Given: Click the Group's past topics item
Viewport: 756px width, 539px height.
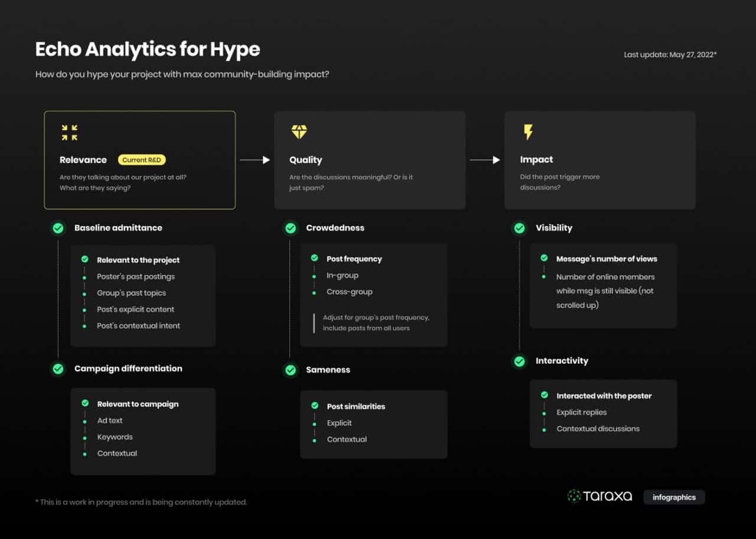Looking at the screenshot, I should [x=132, y=293].
